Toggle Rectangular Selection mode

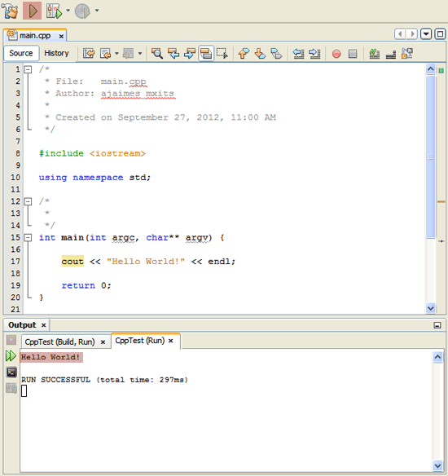coord(222,54)
